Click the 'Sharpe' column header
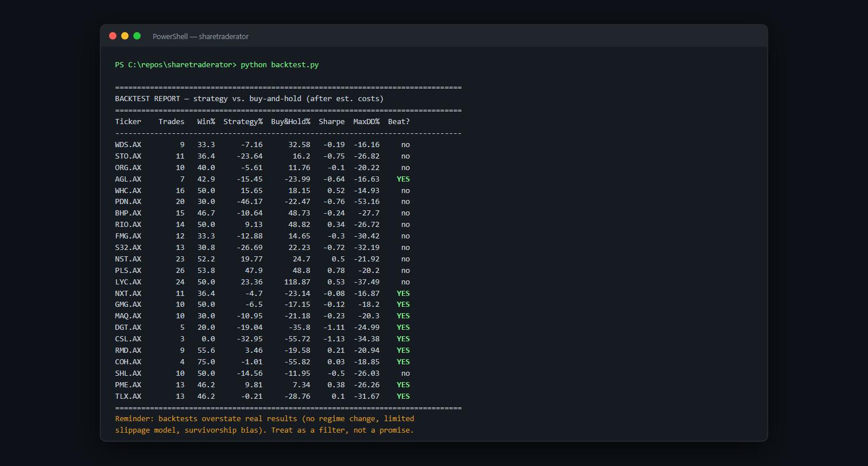The image size is (868, 466). (332, 121)
